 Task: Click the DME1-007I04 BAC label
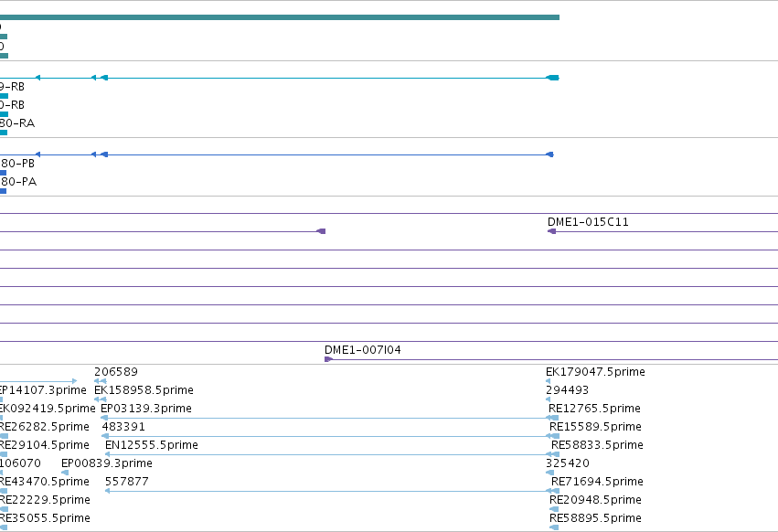point(363,350)
